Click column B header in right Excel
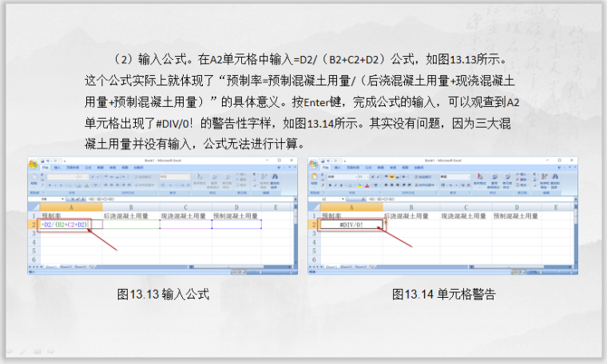The width and height of the screenshot is (607, 364). tap(411, 207)
